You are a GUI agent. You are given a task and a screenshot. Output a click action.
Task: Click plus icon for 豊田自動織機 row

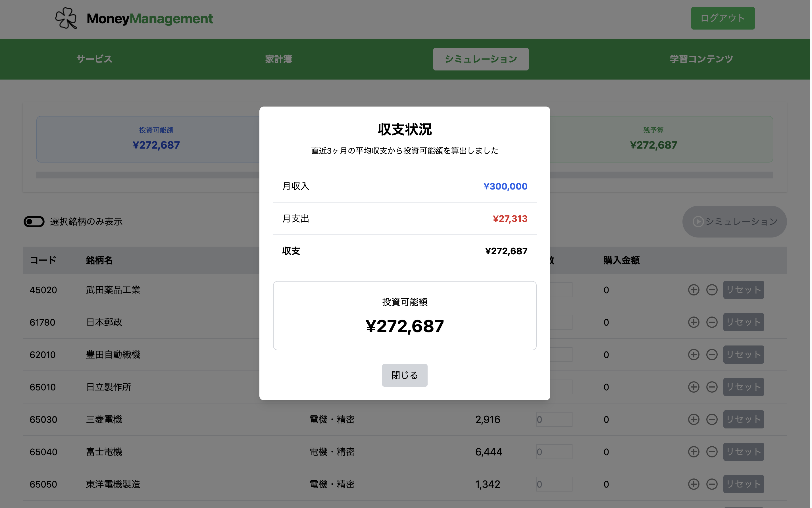click(694, 355)
